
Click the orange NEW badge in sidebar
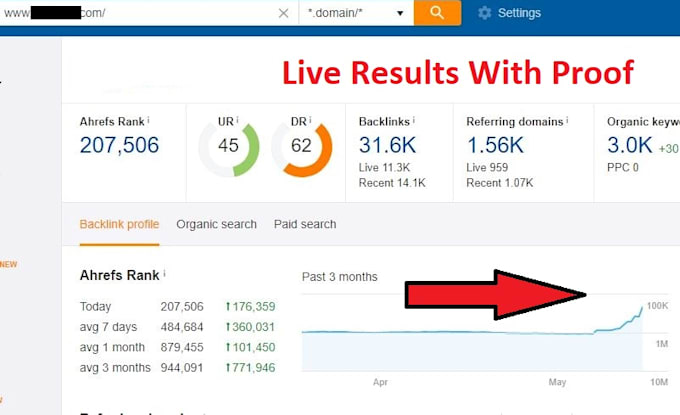coord(9,265)
